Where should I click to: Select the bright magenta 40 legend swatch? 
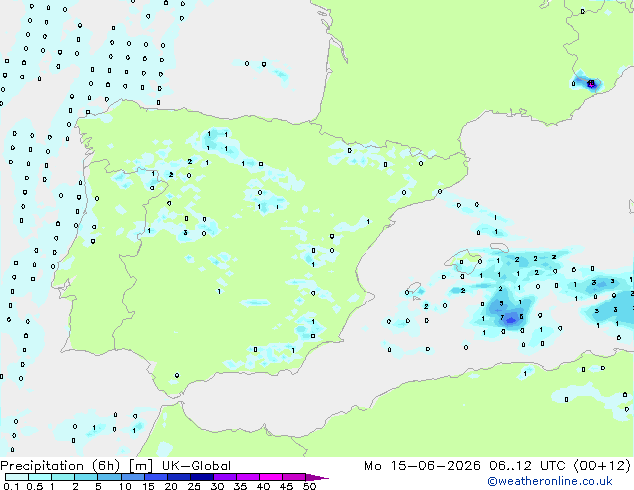click(271, 477)
